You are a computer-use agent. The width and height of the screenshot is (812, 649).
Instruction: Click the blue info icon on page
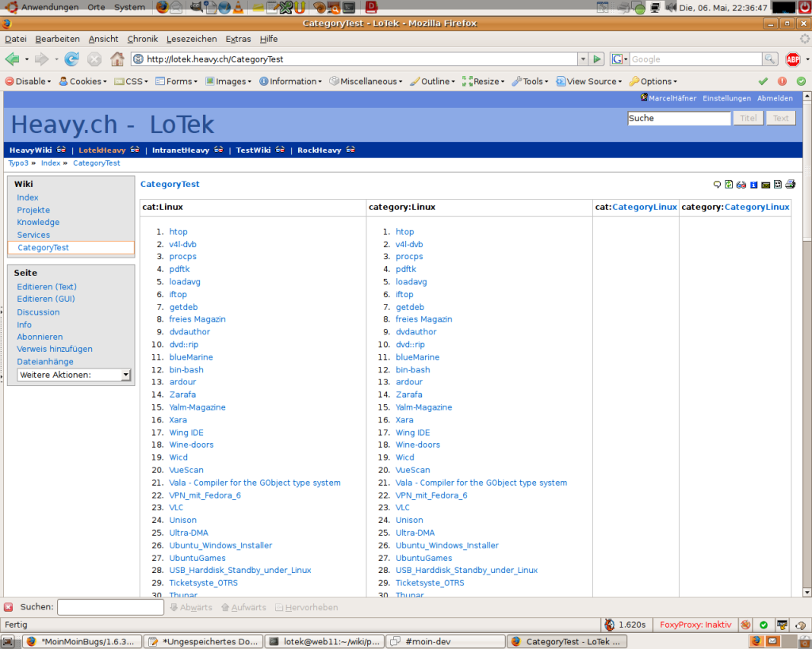click(x=753, y=185)
